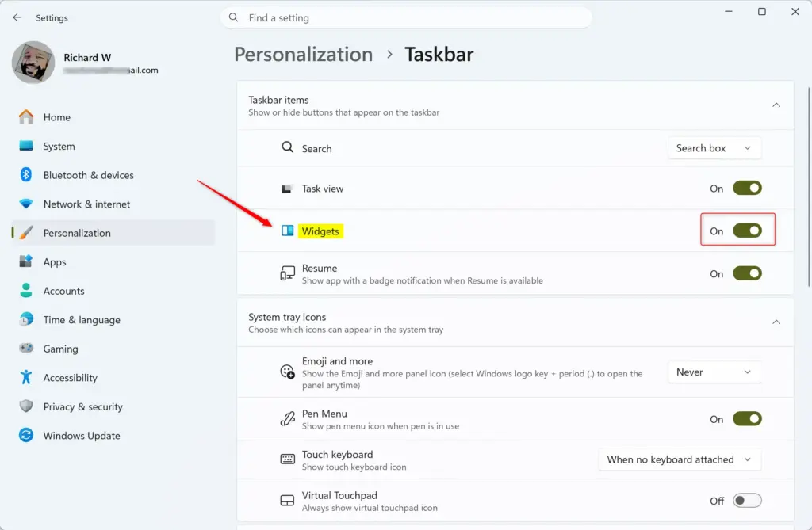Turn off the Task view toggle
This screenshot has width=812, height=530.
click(x=747, y=189)
